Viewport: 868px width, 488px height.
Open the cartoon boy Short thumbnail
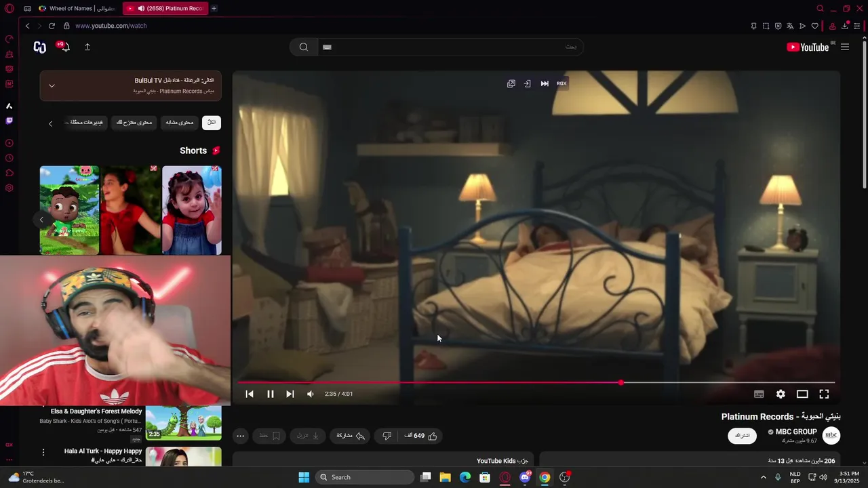(x=69, y=210)
